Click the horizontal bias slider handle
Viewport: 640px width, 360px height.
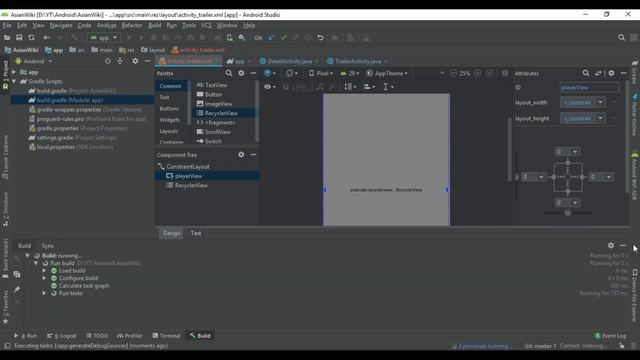coord(567,213)
